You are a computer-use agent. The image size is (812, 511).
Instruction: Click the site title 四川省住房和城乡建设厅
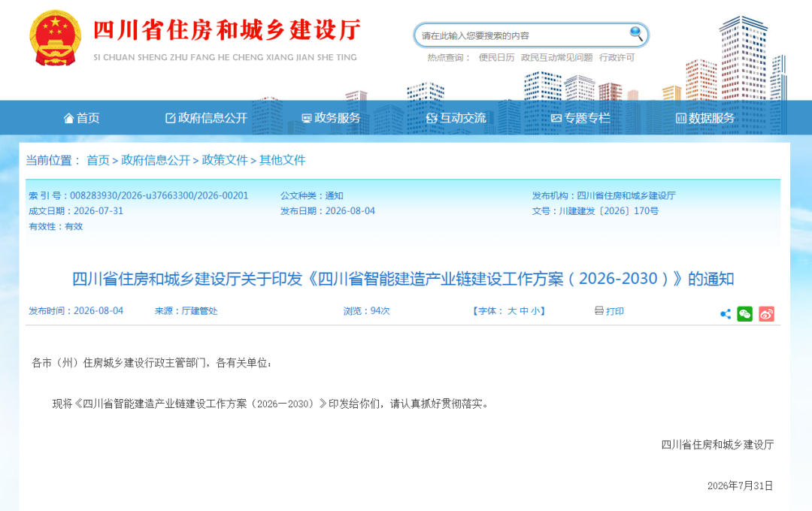tap(227, 30)
